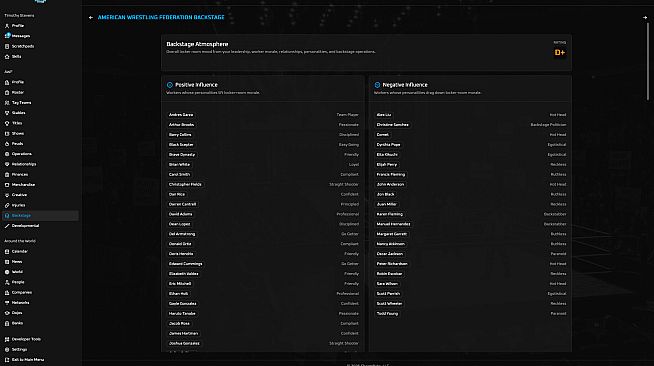Select Cynthia Pope name tag
The width and height of the screenshot is (654, 366).
tap(388, 145)
